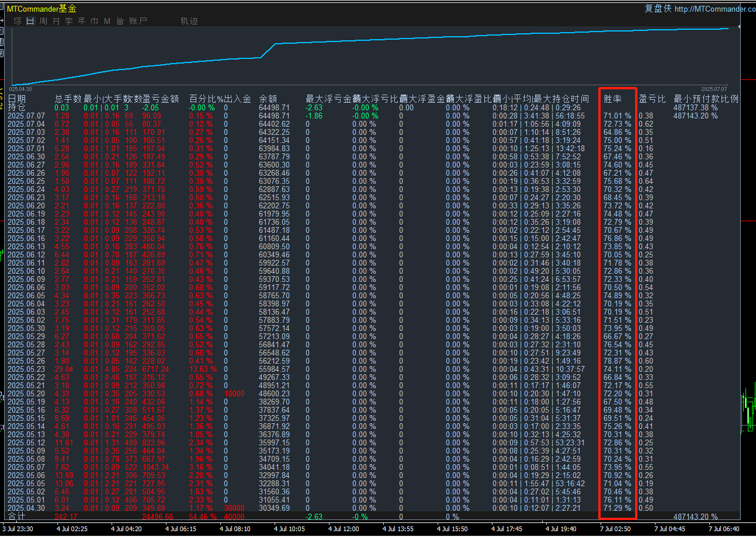Click the 余额 column header

pos(268,99)
